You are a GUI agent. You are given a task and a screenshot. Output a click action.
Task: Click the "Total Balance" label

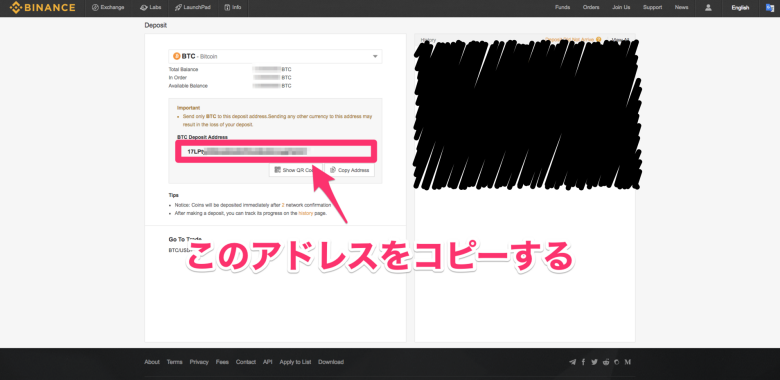(183, 70)
